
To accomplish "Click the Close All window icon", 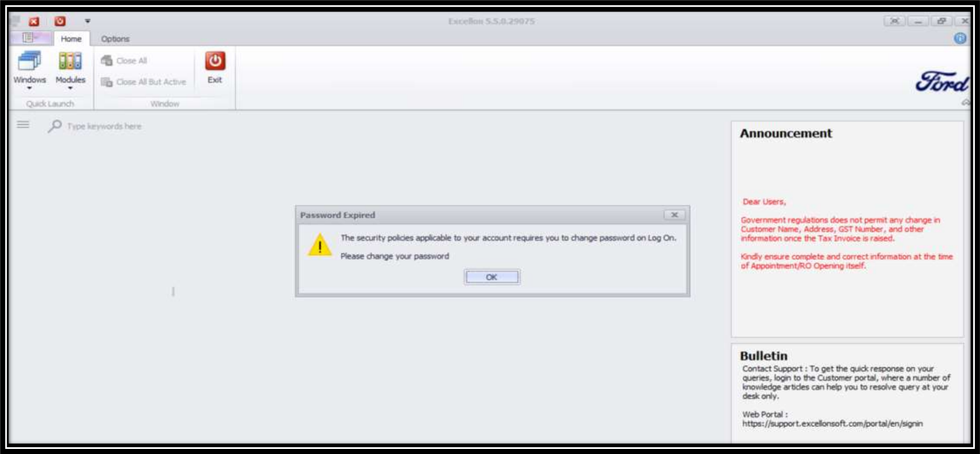I will (x=107, y=60).
